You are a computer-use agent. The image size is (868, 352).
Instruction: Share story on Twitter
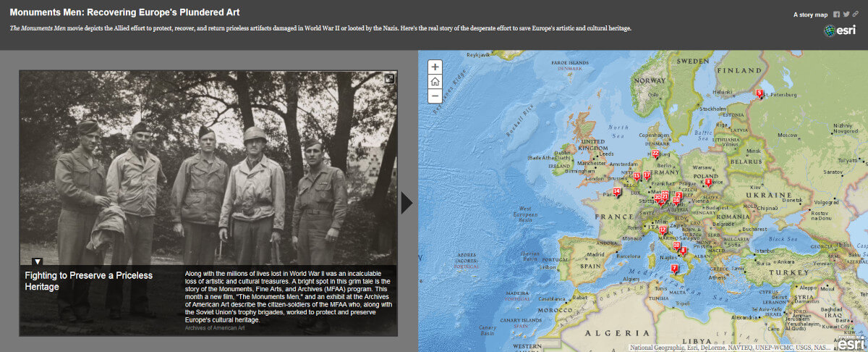pyautogui.click(x=846, y=14)
